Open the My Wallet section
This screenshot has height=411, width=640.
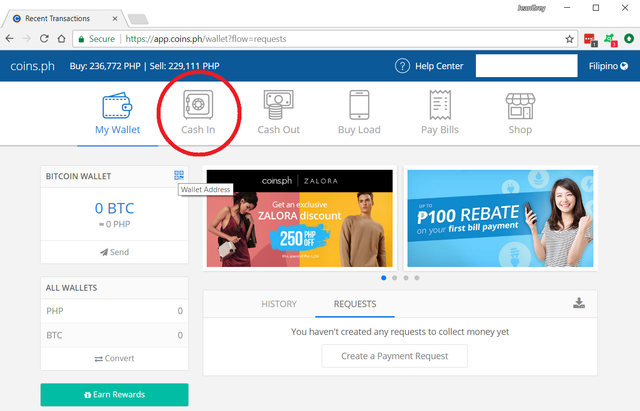(118, 113)
